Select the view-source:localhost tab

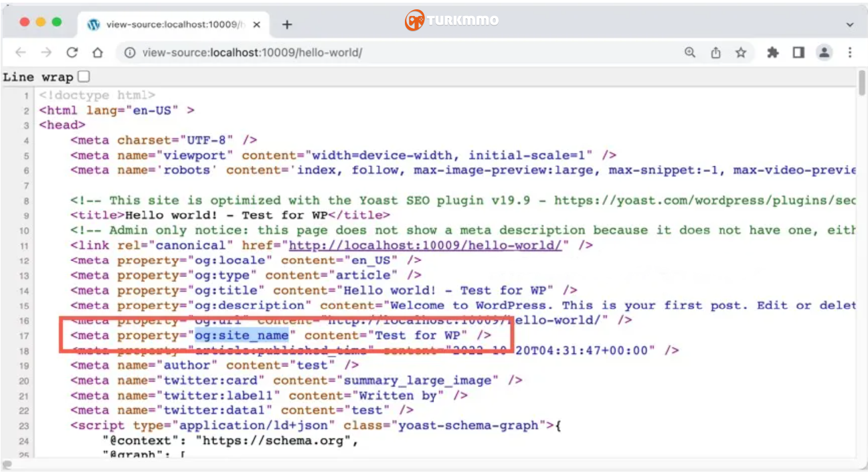tap(175, 24)
